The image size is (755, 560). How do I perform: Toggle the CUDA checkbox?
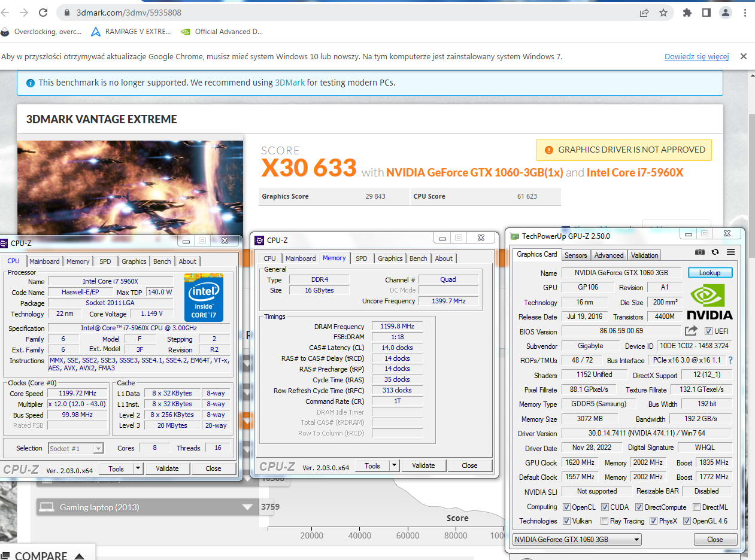point(605,507)
